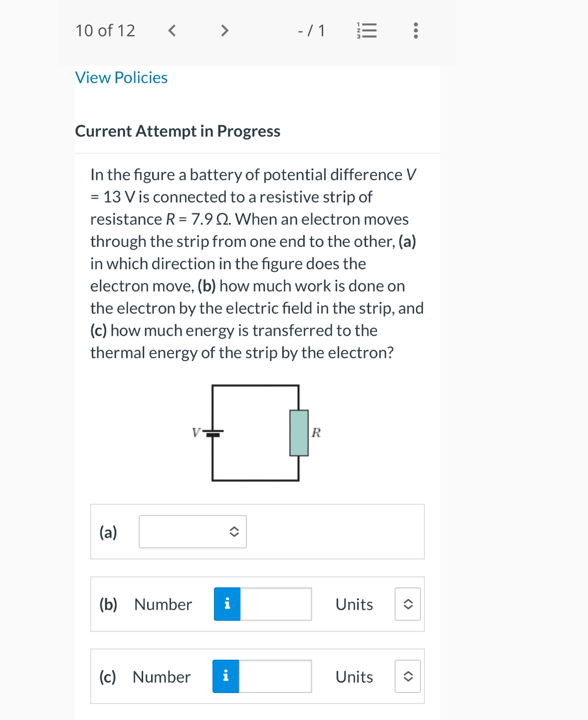Expand the Units selector for part (b)
Screen dimensions: 588x720
coord(407,604)
